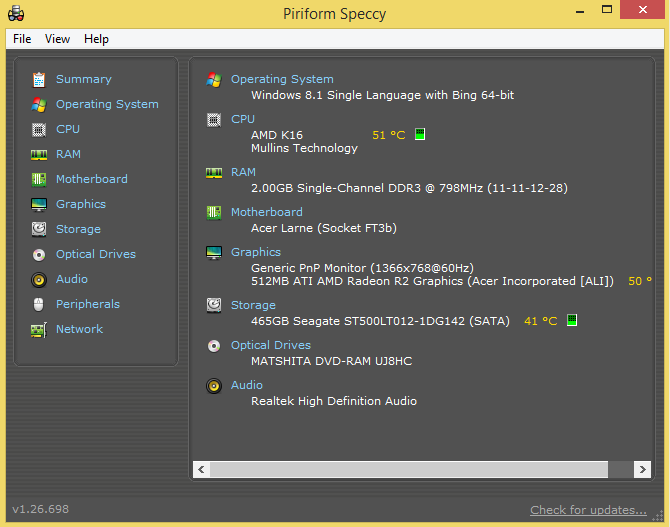Click the CPU chip icon in main panel
Image resolution: width=670 pixels, height=527 pixels.
[214, 120]
